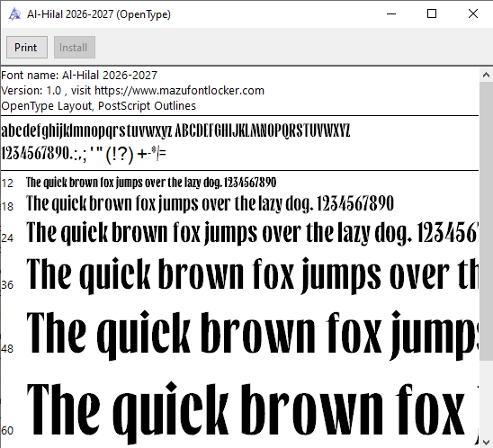Click the vertical scrollbar thumb
The width and height of the screenshot is (493, 448).
(486, 220)
